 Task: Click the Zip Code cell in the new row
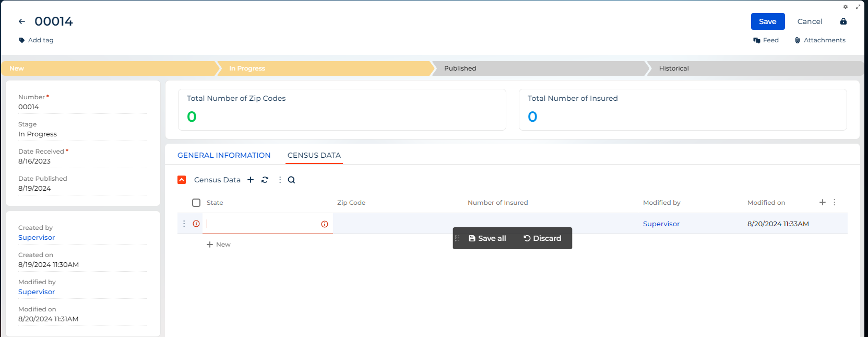[398, 224]
